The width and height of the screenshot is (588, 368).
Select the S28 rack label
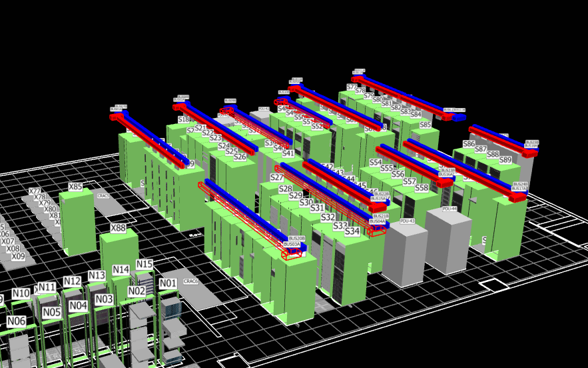point(286,189)
